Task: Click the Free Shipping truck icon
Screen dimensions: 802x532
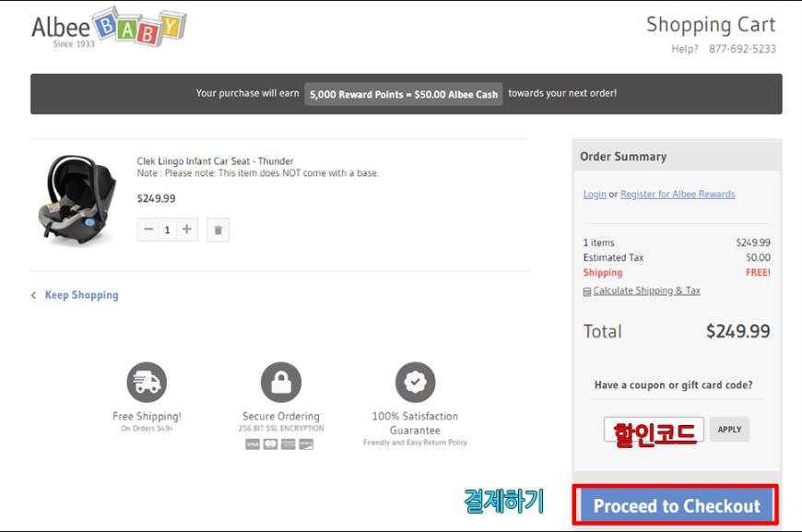Action: pyautogui.click(x=147, y=382)
